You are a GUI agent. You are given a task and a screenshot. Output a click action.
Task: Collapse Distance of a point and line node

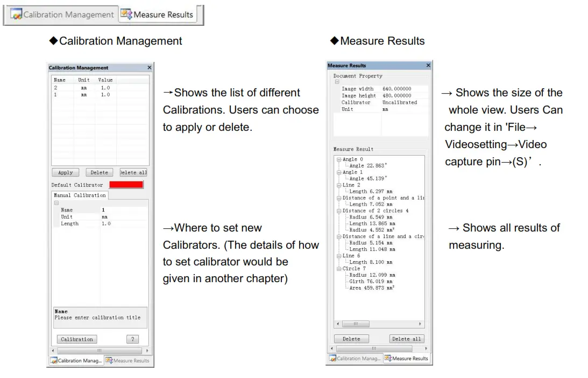tap(339, 198)
